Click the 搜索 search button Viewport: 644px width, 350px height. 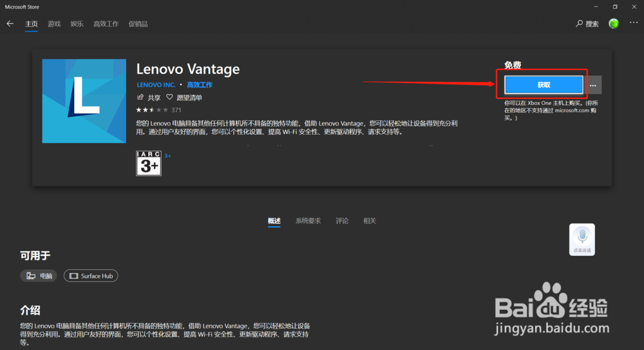(587, 23)
